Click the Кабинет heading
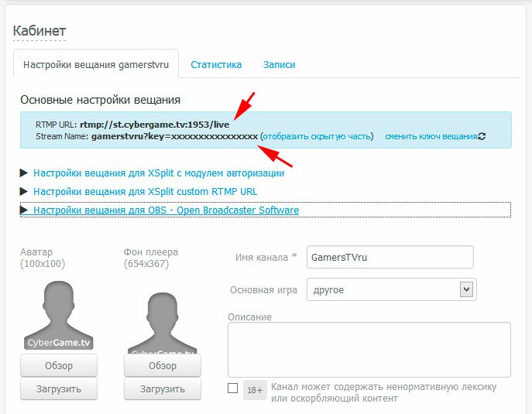This screenshot has width=532, height=414. point(39,31)
